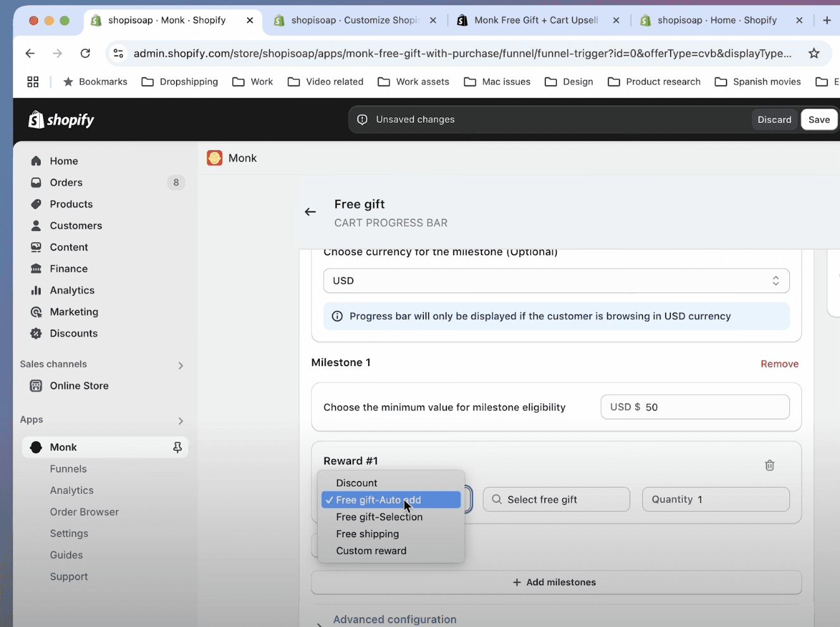Viewport: 840px width, 627px height.
Task: Open the Dropshipping bookmarks folder
Action: coord(180,82)
